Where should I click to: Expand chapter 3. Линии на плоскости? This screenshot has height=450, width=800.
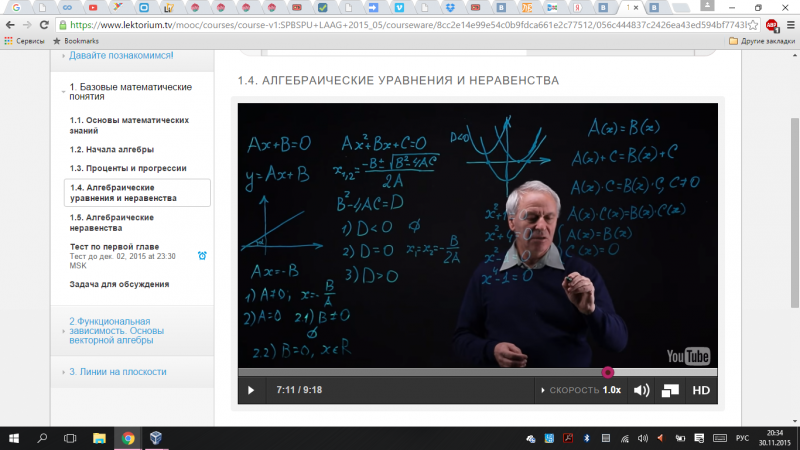[117, 372]
